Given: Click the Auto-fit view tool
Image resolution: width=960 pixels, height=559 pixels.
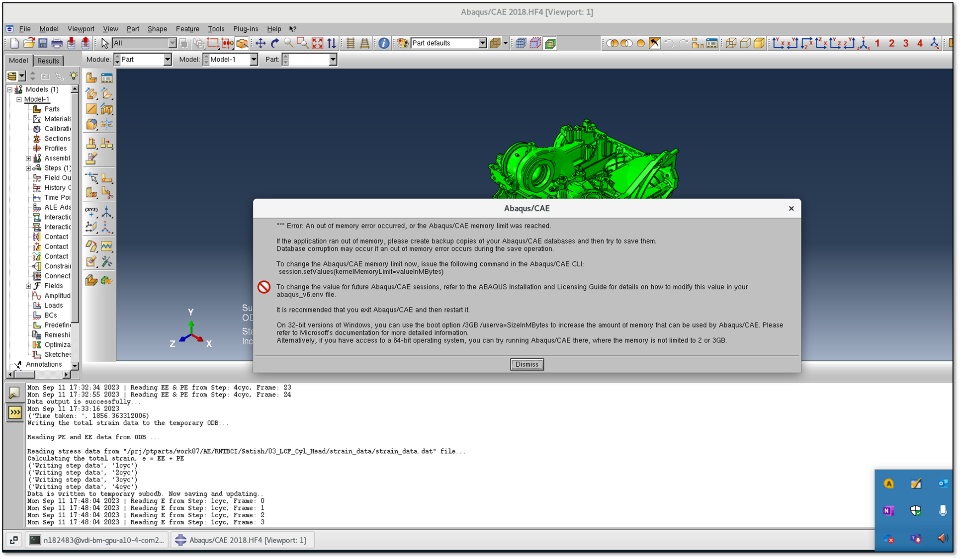Looking at the screenshot, I should click(x=317, y=43).
